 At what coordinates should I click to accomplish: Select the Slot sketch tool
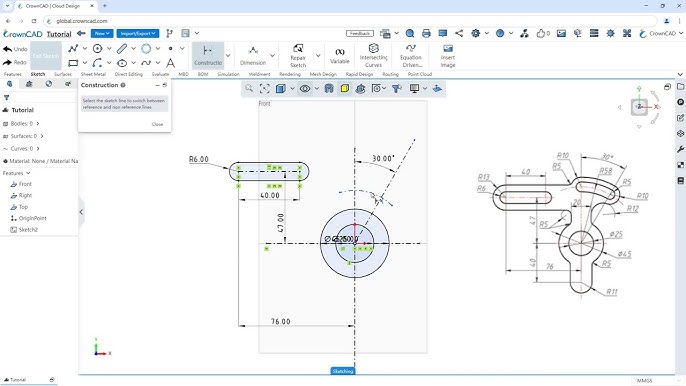point(122,49)
